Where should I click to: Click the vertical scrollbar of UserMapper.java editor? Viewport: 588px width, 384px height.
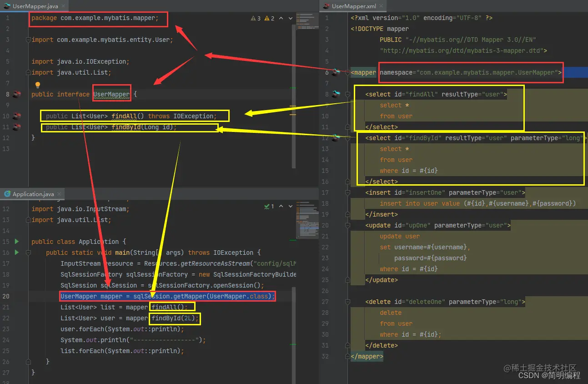(x=294, y=96)
